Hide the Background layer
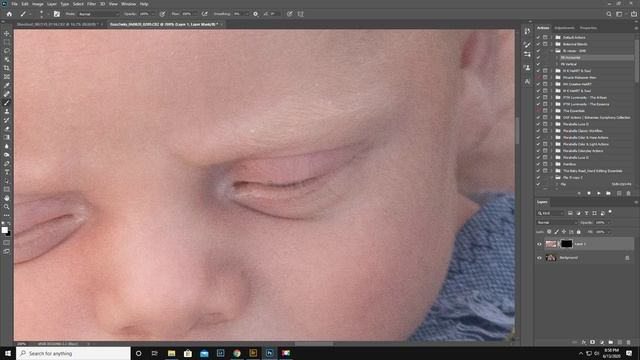 click(539, 258)
